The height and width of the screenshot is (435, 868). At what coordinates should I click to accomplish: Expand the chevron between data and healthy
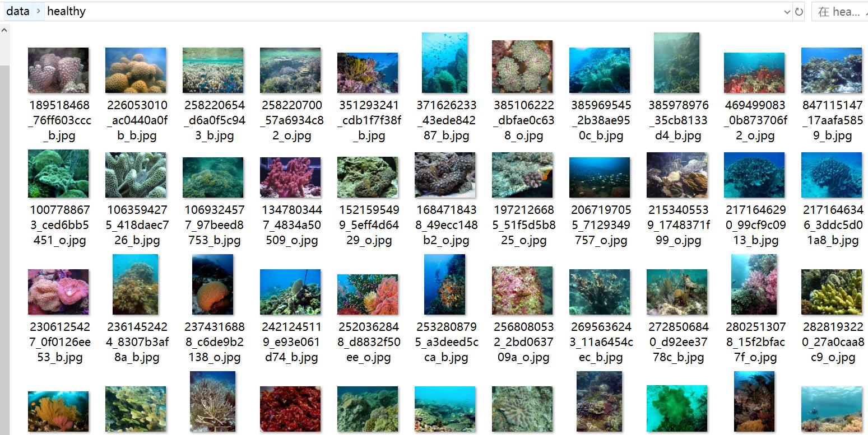38,11
